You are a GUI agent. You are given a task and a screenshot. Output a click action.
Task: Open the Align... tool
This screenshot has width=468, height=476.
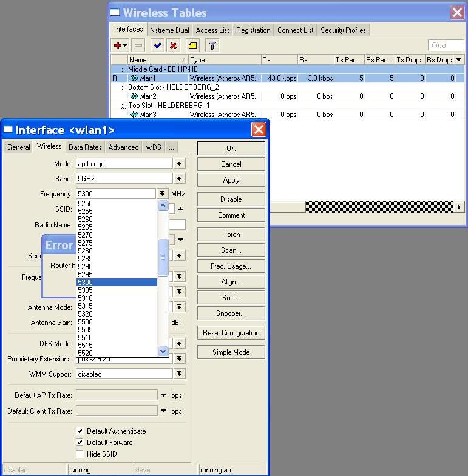[x=231, y=282]
